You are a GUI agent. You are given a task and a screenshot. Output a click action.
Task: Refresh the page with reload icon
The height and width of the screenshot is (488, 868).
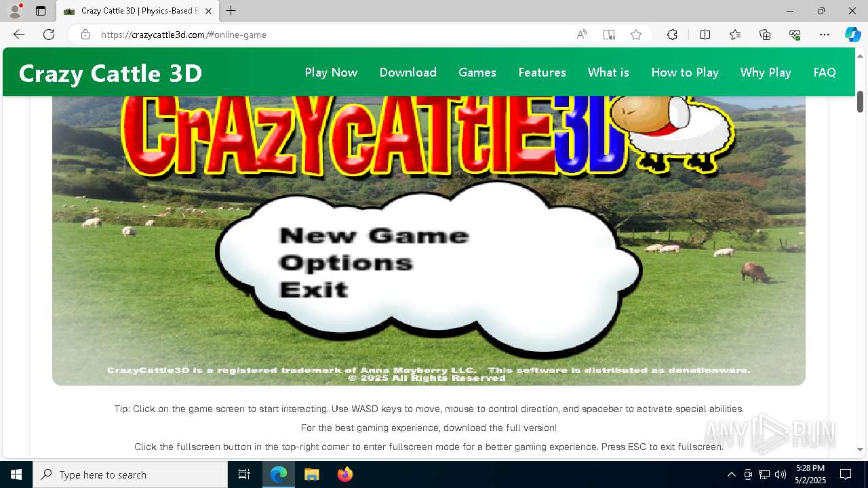49,35
